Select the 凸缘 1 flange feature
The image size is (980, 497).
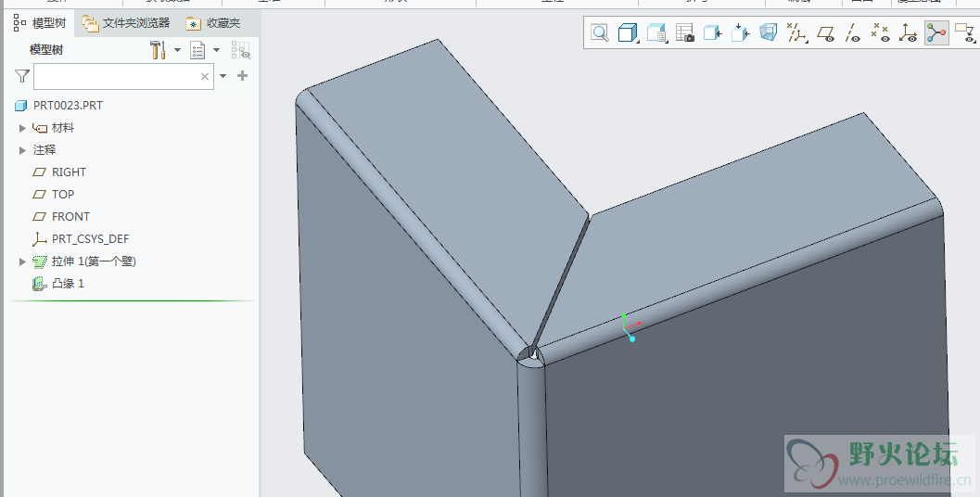pos(58,284)
